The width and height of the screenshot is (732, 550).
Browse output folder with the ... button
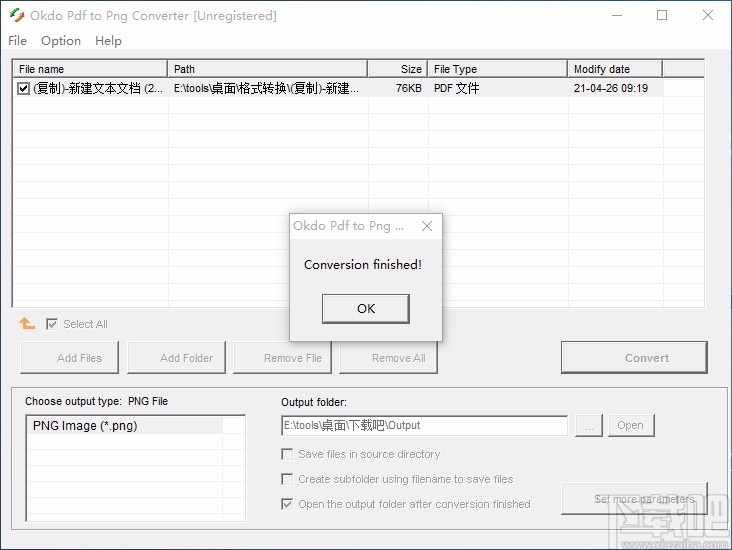point(589,425)
